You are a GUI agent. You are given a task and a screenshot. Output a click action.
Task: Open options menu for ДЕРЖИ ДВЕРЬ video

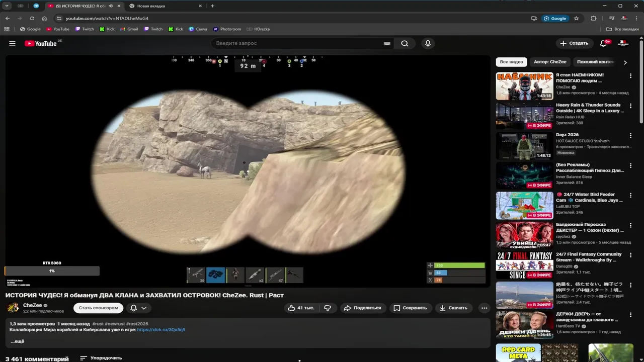pyautogui.click(x=630, y=315)
